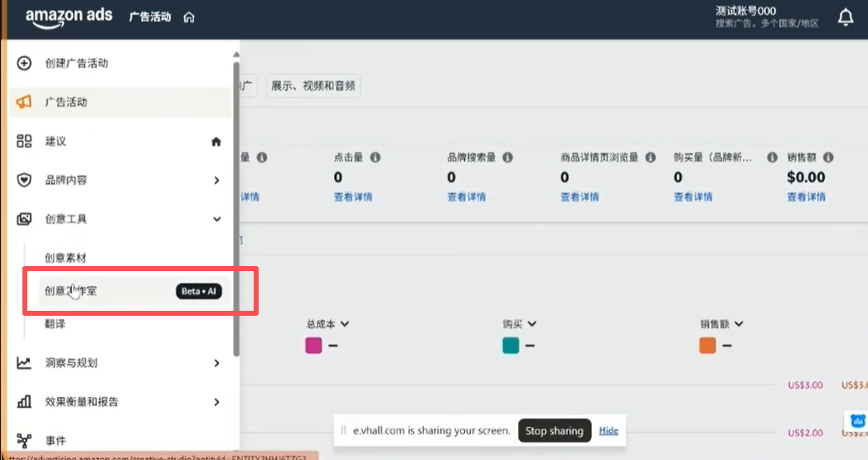This screenshot has height=460, width=868.
Task: Click the Hide link on sharing bar
Action: [x=609, y=431]
